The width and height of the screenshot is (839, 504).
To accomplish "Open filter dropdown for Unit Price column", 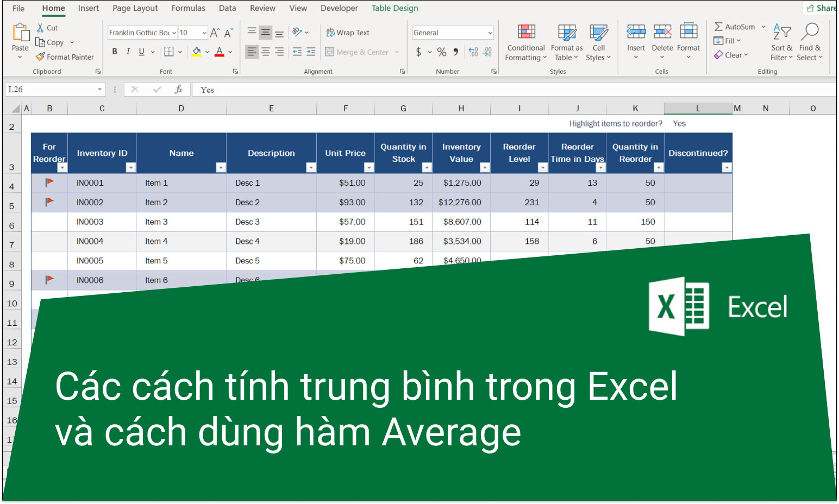I will point(369,168).
